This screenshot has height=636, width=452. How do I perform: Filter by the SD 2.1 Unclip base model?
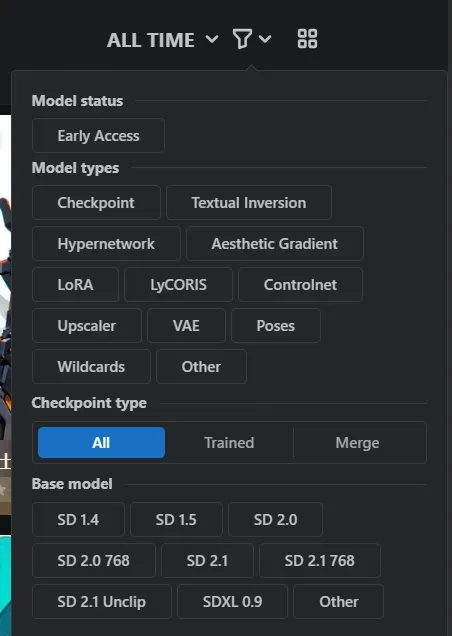pos(102,602)
